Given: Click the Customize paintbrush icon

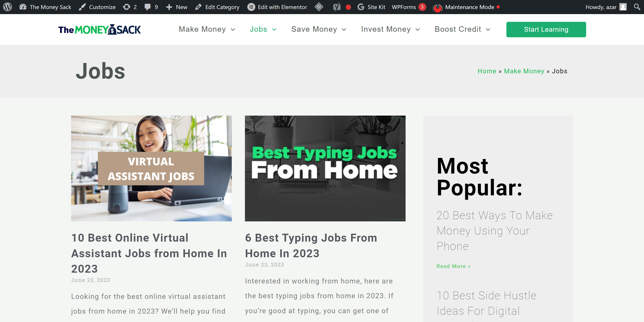Looking at the screenshot, I should [82, 7].
